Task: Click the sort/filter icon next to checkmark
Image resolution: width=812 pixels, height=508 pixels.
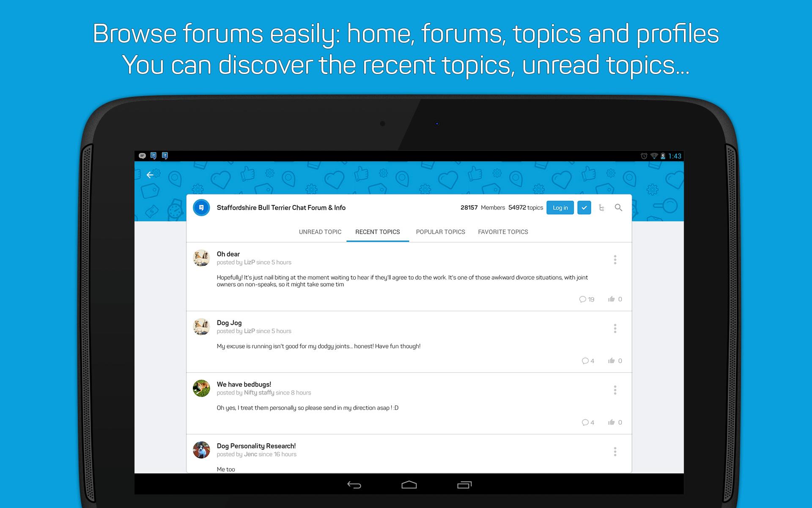Action: 601,208
